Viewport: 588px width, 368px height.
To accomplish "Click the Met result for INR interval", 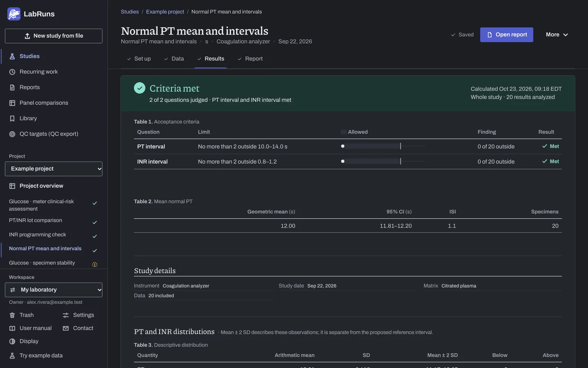I will [x=550, y=162].
